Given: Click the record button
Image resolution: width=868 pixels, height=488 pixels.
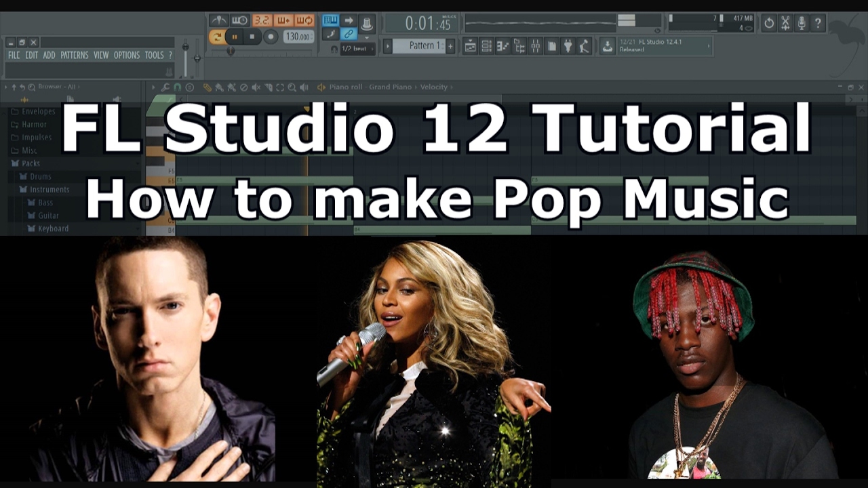Looking at the screenshot, I should [x=270, y=37].
